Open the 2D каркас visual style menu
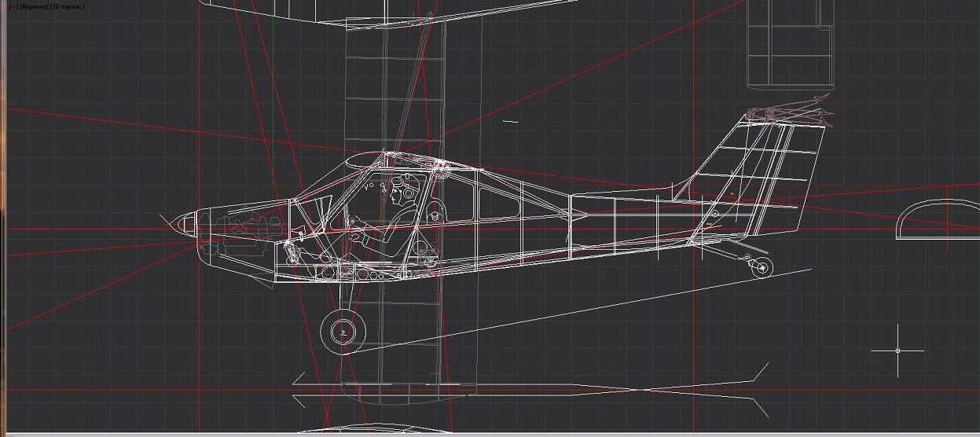Viewport: 980px width, 437px height. point(68,6)
